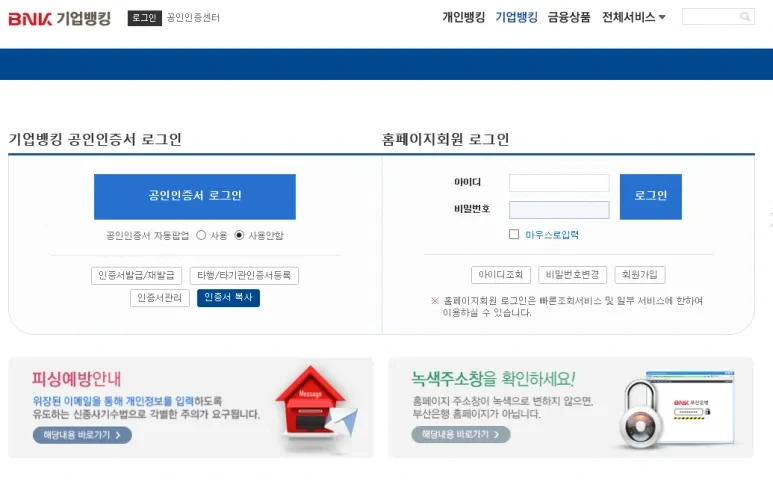
Task: Check the 마우스로입력 checkbox
Action: 514,234
